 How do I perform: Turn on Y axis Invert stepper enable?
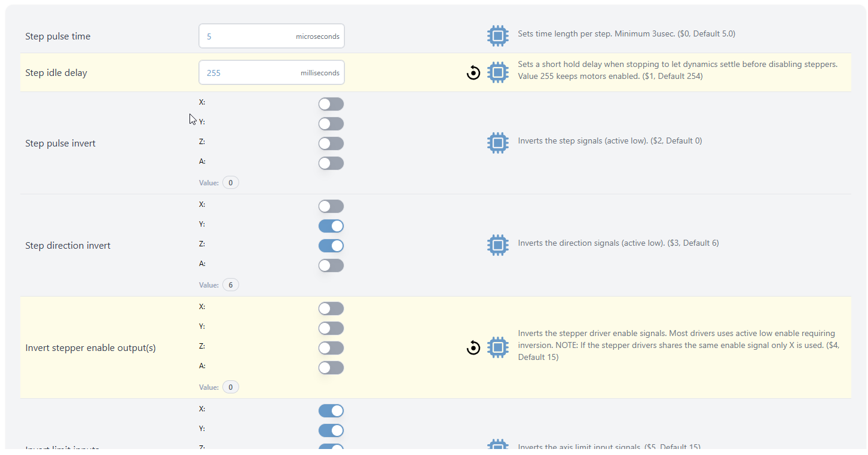pos(331,328)
